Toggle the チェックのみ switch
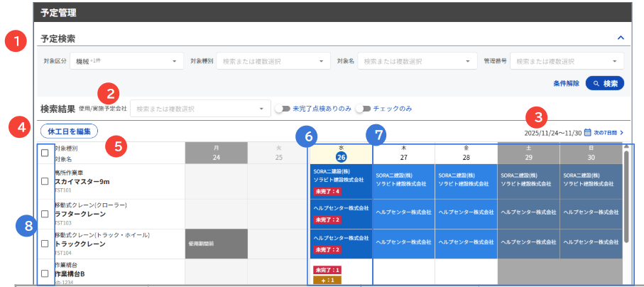 (x=364, y=109)
